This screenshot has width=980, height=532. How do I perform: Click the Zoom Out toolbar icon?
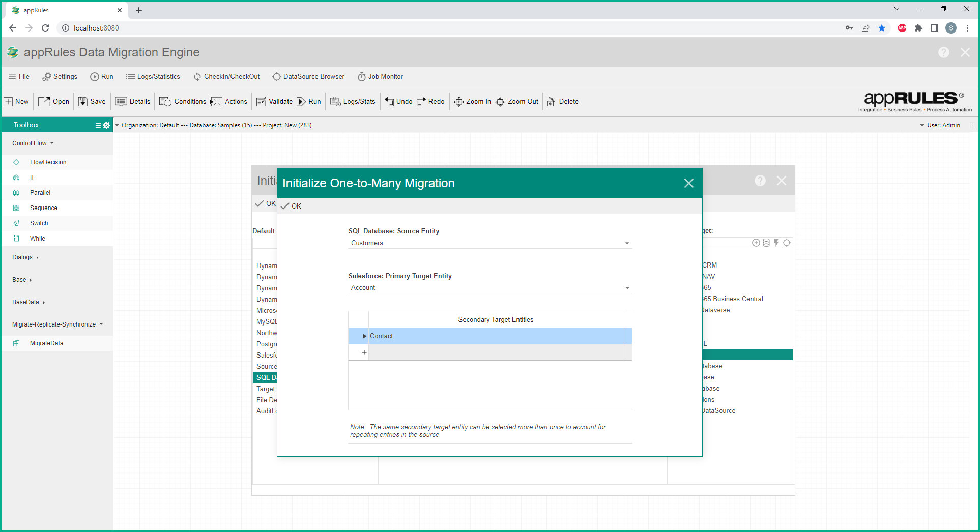pos(500,102)
